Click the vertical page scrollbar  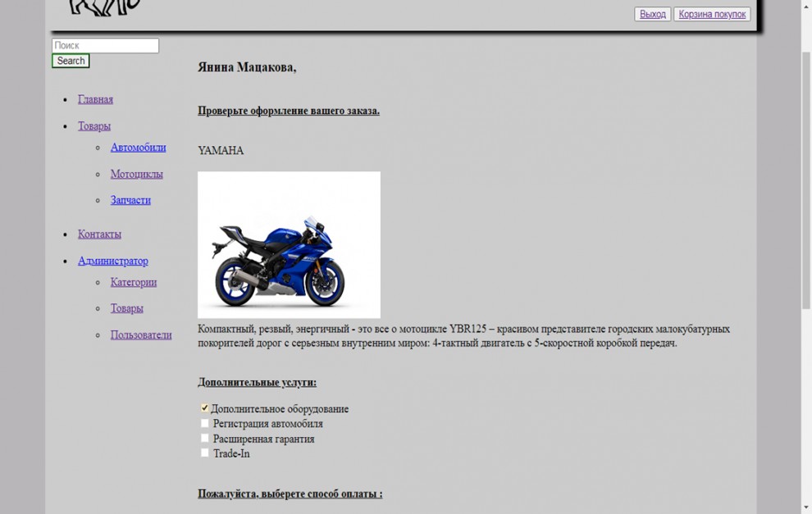(805, 180)
